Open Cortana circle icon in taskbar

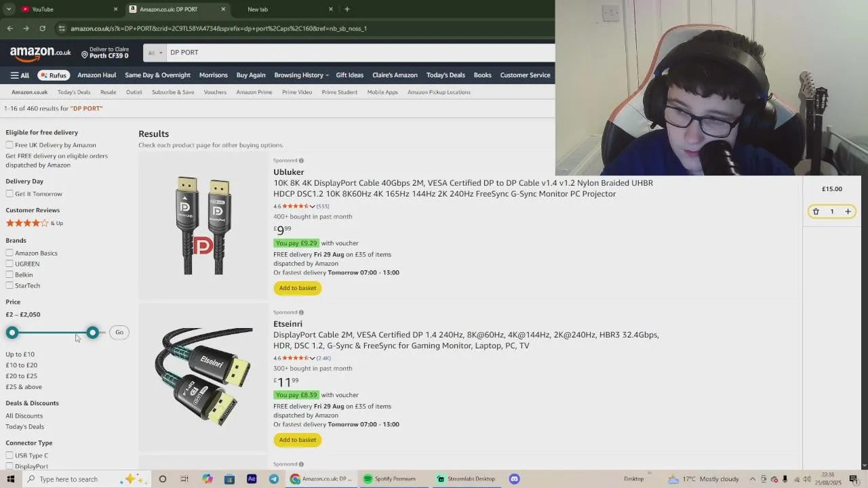163,479
